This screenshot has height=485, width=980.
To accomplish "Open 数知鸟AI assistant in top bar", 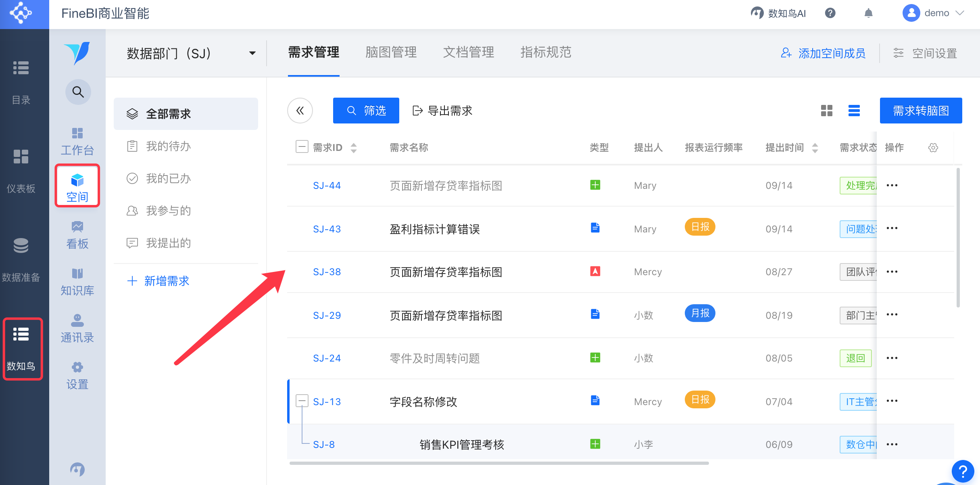I will click(778, 13).
